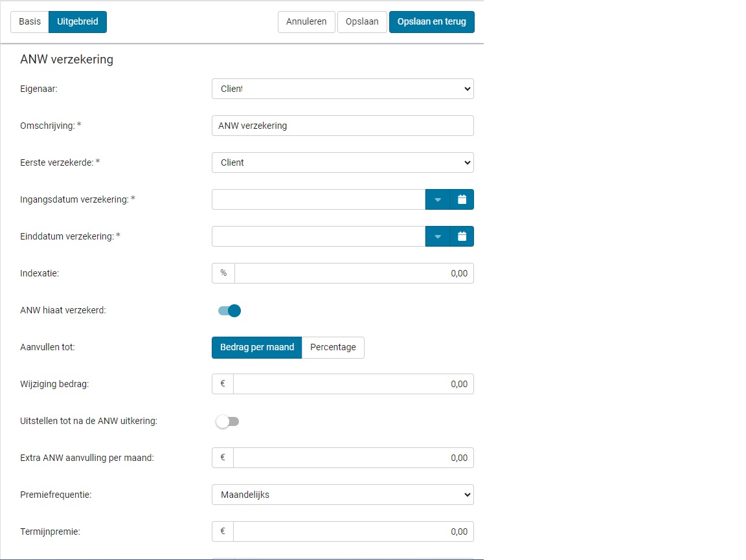Click the 'Indexatie:' label
This screenshot has height=560, width=746.
point(40,274)
